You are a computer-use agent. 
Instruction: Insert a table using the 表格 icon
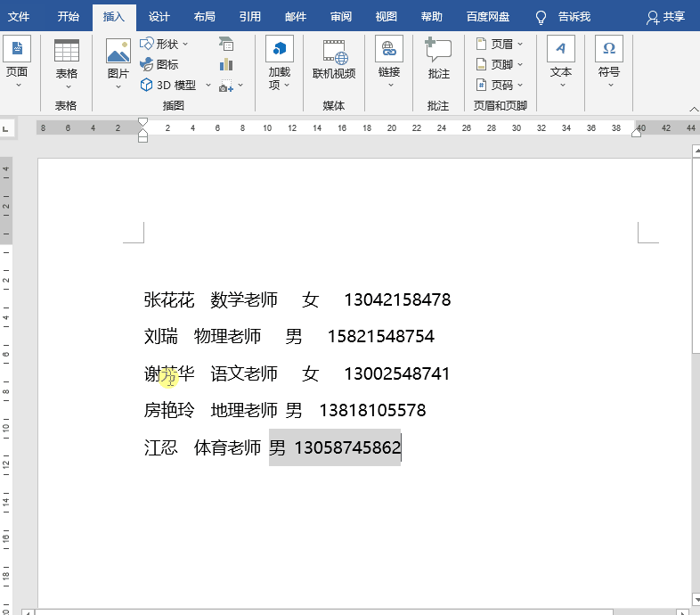tap(67, 52)
